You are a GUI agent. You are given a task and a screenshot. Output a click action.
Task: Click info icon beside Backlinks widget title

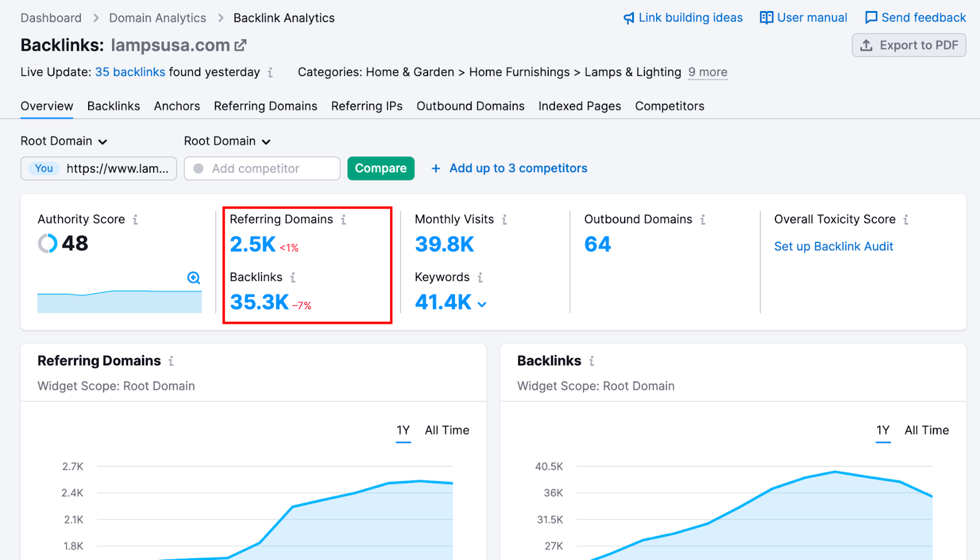[592, 361]
